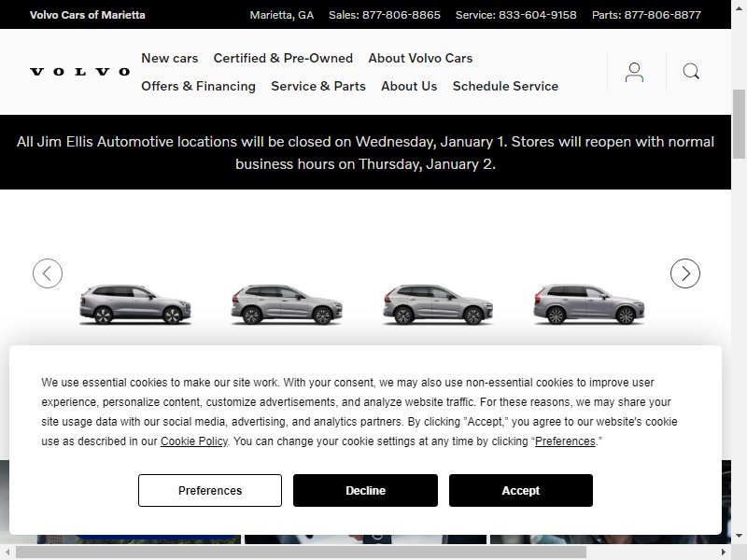Call Sales number 877-806-8865
Viewport: 747px width, 560px height.
click(x=385, y=15)
